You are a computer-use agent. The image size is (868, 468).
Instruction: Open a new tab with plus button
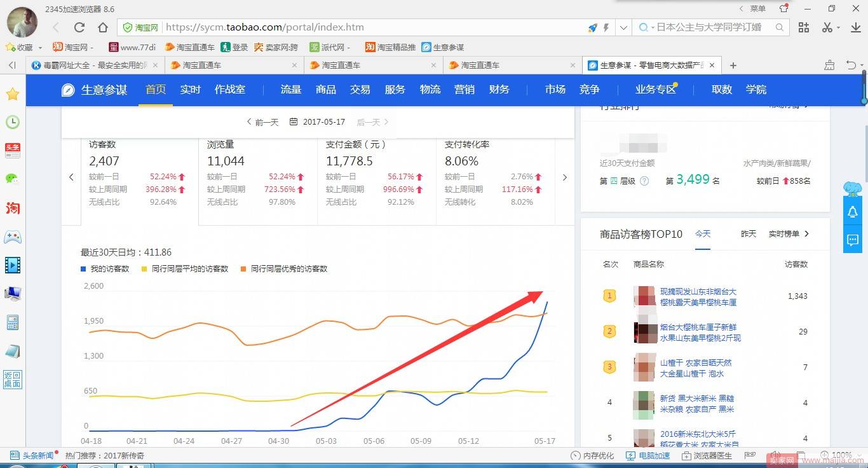733,65
